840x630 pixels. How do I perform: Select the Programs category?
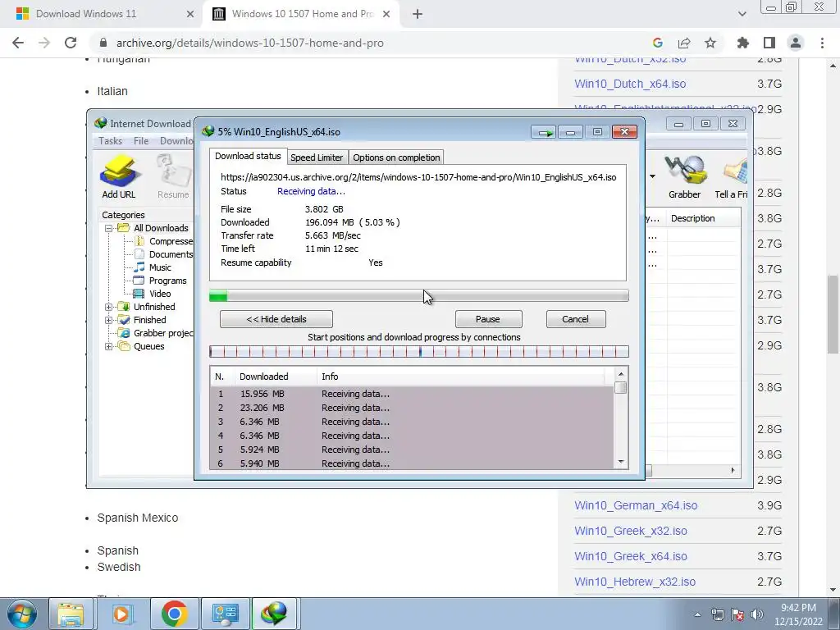pos(167,281)
